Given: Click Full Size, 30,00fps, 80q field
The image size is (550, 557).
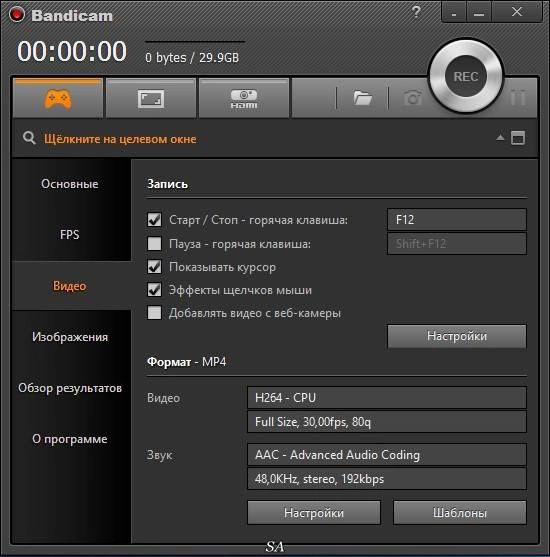Looking at the screenshot, I should pyautogui.click(x=387, y=422).
